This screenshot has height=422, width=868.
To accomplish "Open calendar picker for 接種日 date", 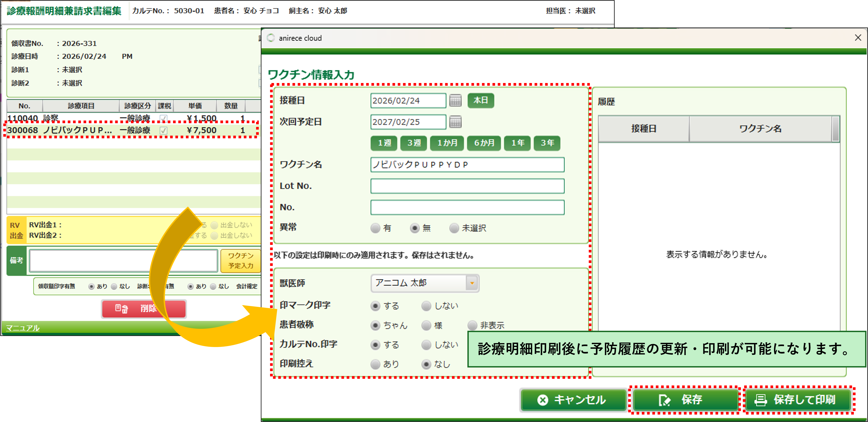I will [x=455, y=100].
